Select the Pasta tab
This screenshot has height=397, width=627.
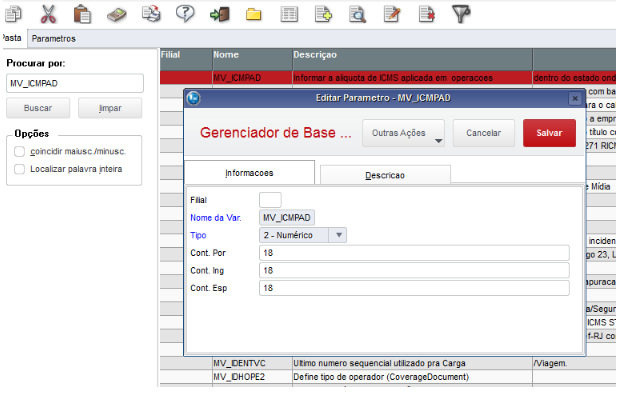[x=12, y=38]
